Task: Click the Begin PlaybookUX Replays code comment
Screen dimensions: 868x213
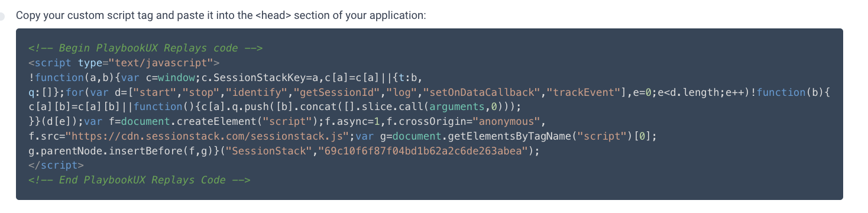Action: pos(145,48)
